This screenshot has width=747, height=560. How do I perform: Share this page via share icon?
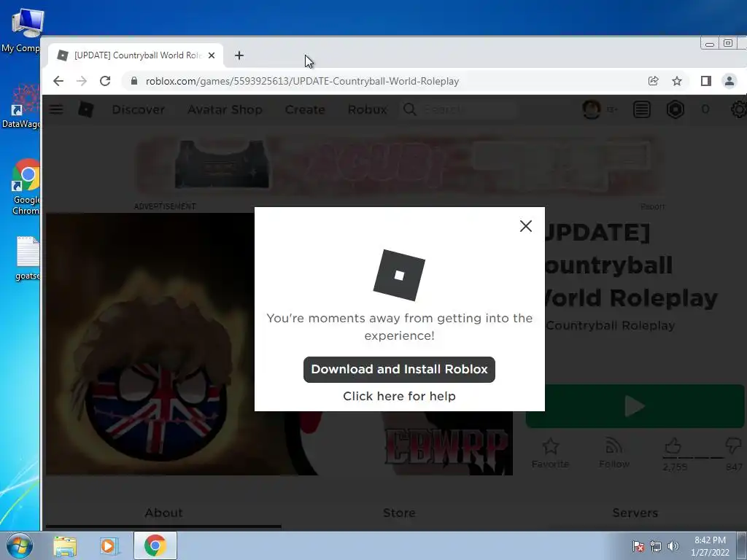coord(653,81)
